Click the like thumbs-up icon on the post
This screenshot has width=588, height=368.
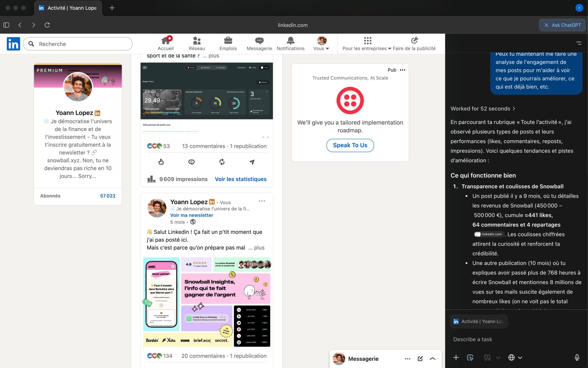[161, 162]
